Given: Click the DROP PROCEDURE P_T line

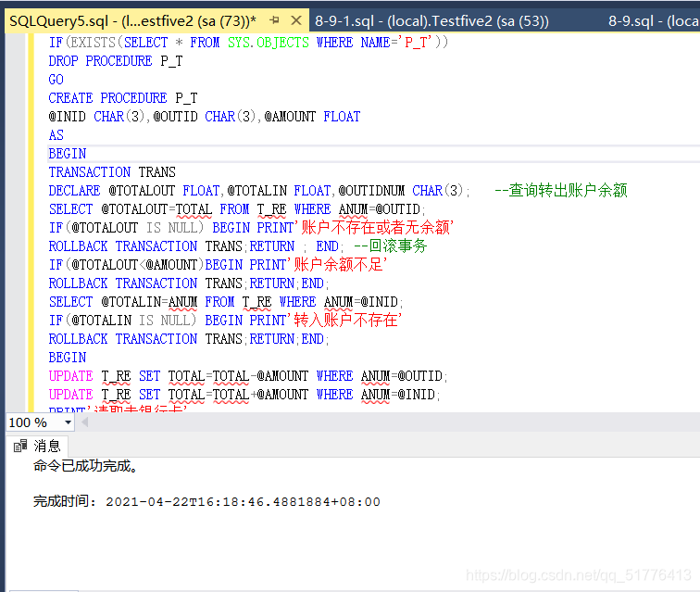Looking at the screenshot, I should click(x=116, y=61).
